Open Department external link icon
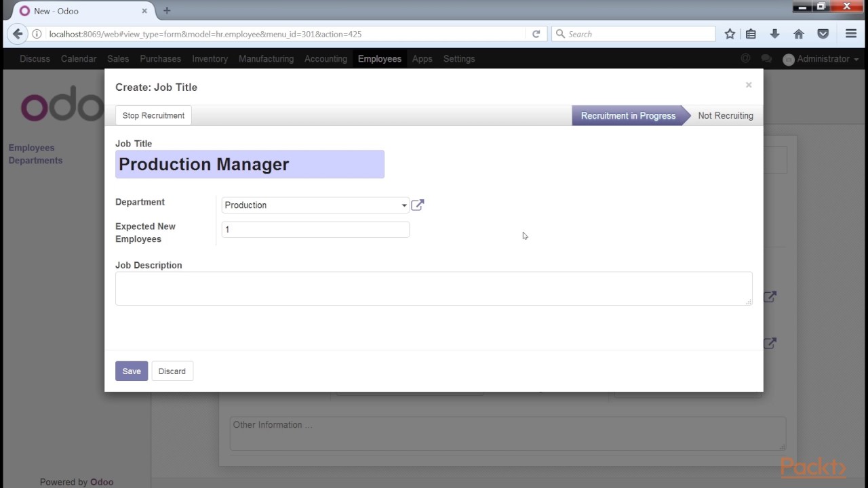Image resolution: width=868 pixels, height=488 pixels. 418,205
